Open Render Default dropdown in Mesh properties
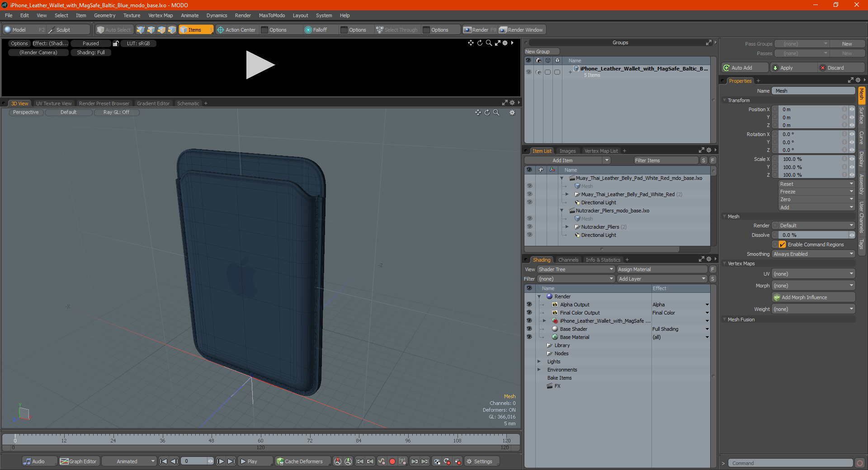The width and height of the screenshot is (868, 470). 816,226
